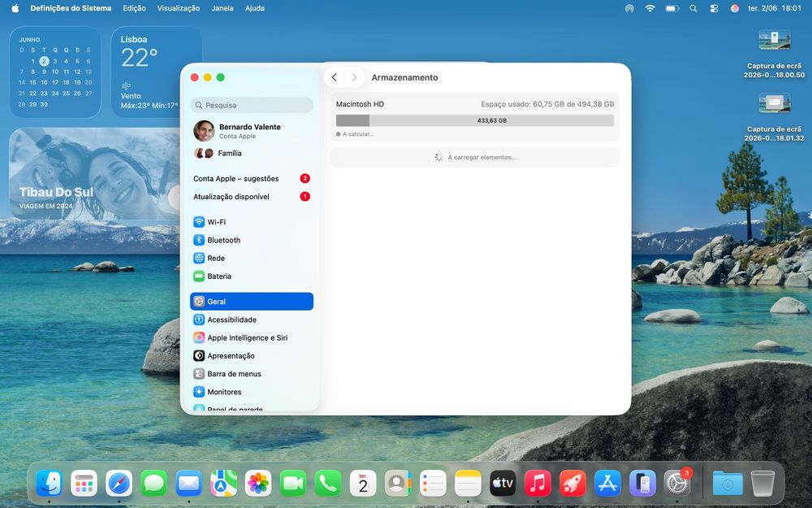This screenshot has width=812, height=508.
Task: Open Monitores settings
Action: (x=252, y=392)
